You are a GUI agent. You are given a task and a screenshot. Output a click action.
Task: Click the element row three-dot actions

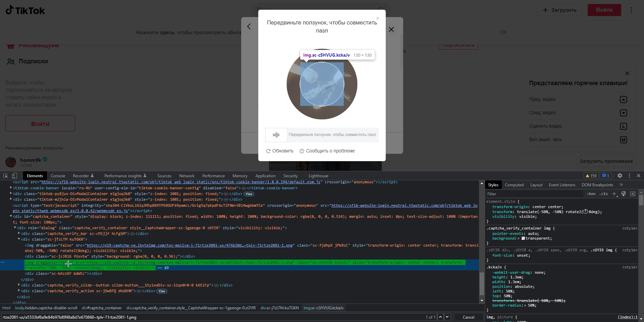pyautogui.click(x=2, y=262)
